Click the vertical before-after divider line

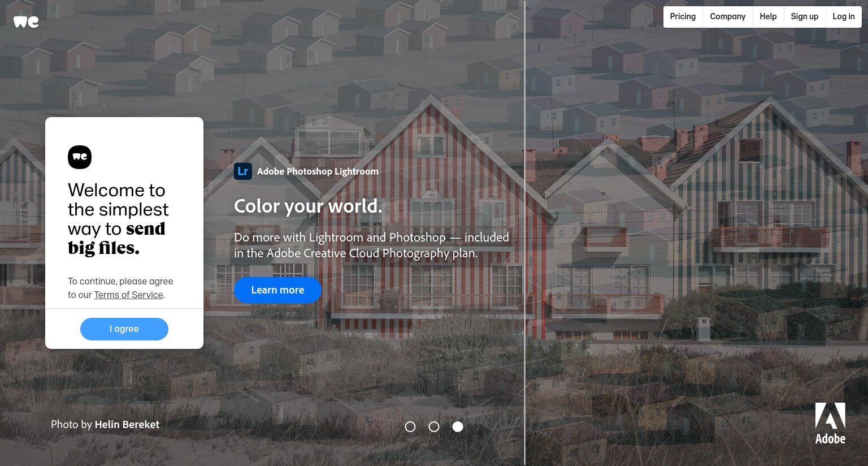pos(525,233)
